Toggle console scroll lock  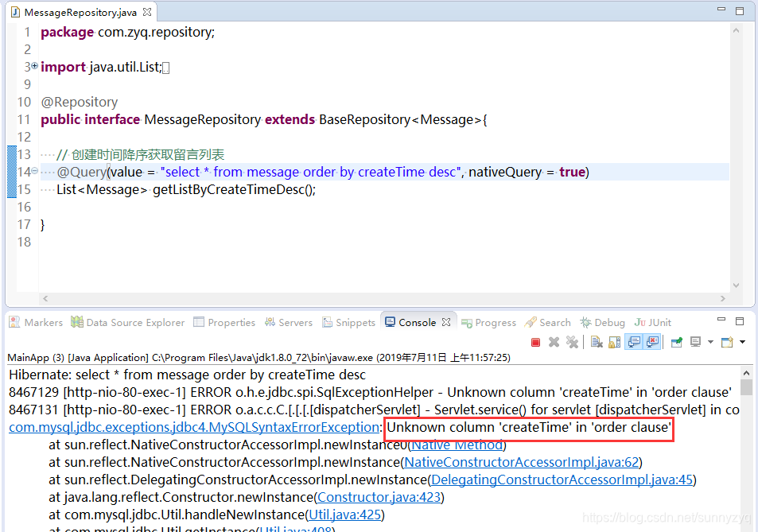(613, 342)
